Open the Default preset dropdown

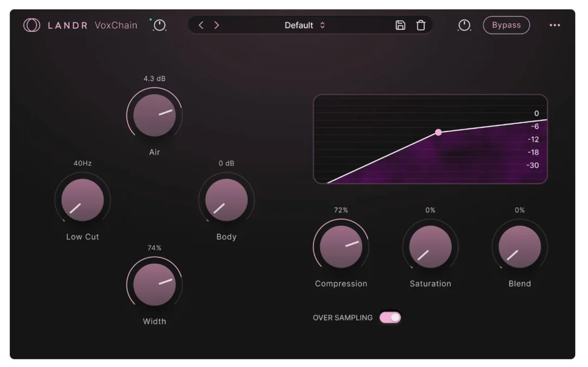tap(304, 25)
